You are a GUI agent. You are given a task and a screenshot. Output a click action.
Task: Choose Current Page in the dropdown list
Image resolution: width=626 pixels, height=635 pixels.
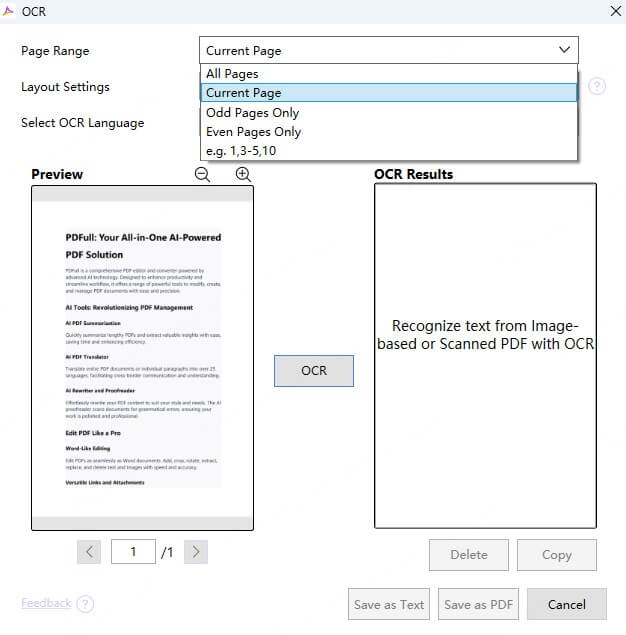(x=389, y=93)
